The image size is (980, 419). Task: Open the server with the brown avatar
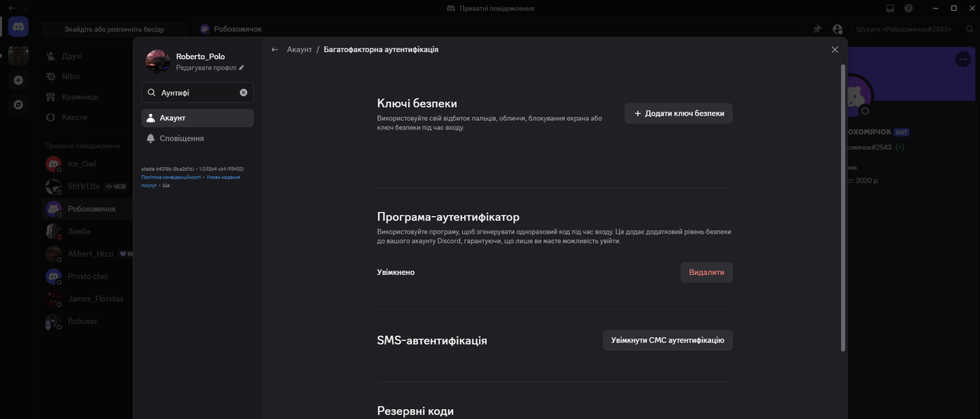(x=18, y=55)
